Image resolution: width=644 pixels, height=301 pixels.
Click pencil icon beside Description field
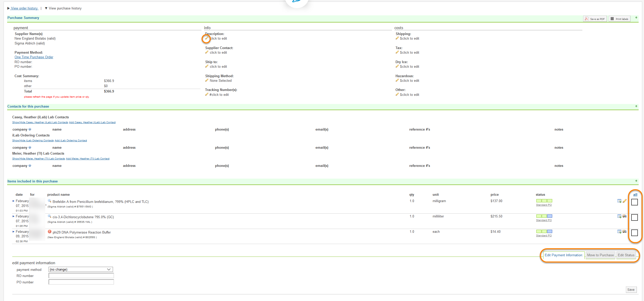[x=207, y=38]
